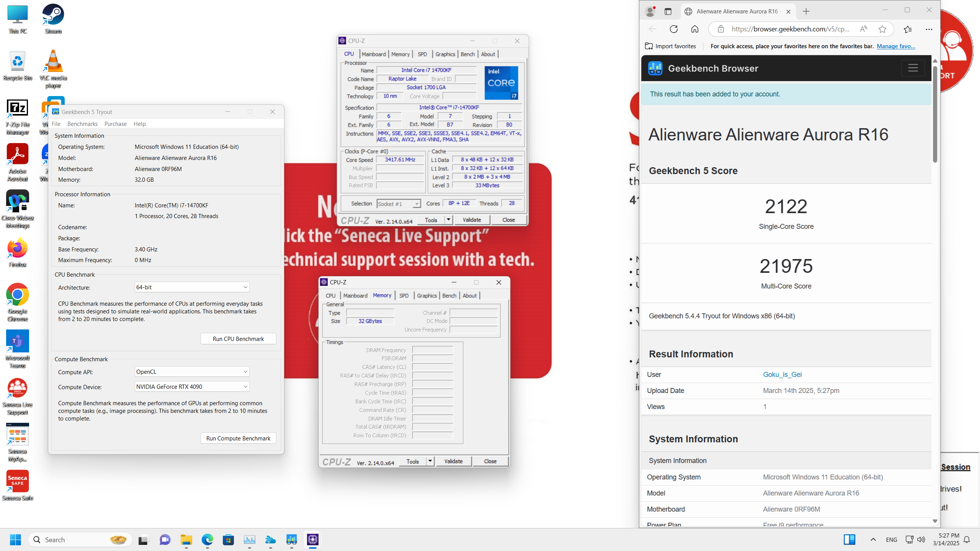Open the notifications bell in the taskbar
Viewport: 980px width, 551px height.
click(x=967, y=540)
